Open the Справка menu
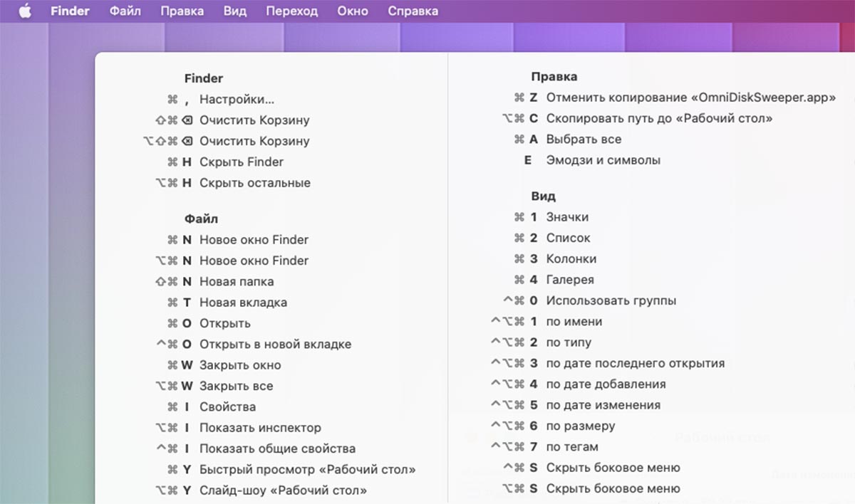Image resolution: width=855 pixels, height=504 pixels. click(x=413, y=11)
